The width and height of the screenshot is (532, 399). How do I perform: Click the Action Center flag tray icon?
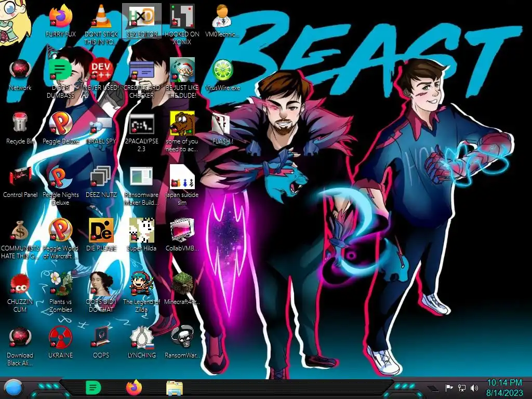(x=449, y=388)
